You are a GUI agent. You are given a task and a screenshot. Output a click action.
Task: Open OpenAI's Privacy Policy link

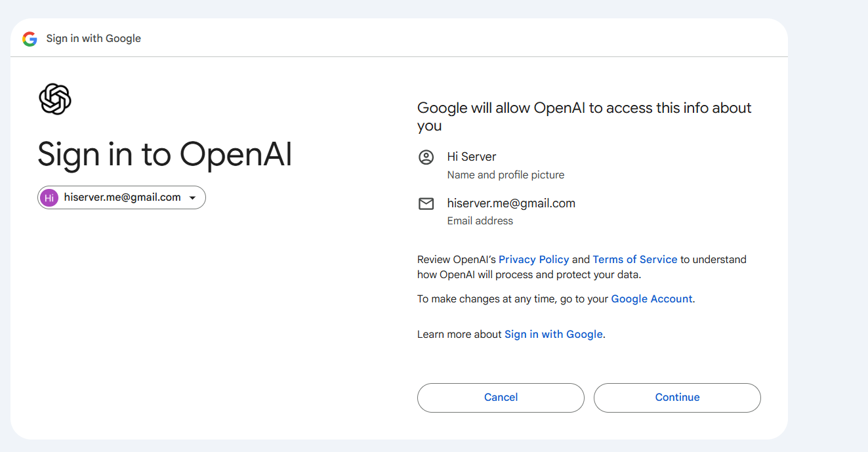(533, 259)
